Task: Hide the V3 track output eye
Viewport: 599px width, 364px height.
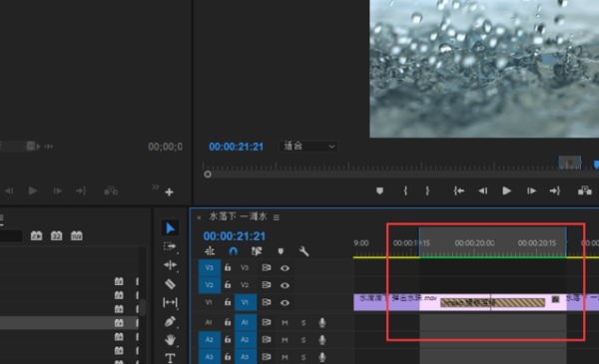Action: click(285, 268)
